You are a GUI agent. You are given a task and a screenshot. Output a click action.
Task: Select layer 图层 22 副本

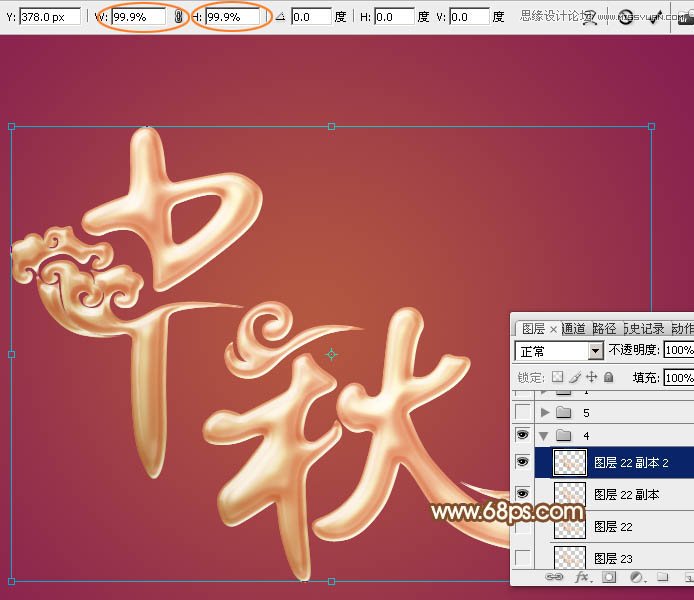[615, 494]
